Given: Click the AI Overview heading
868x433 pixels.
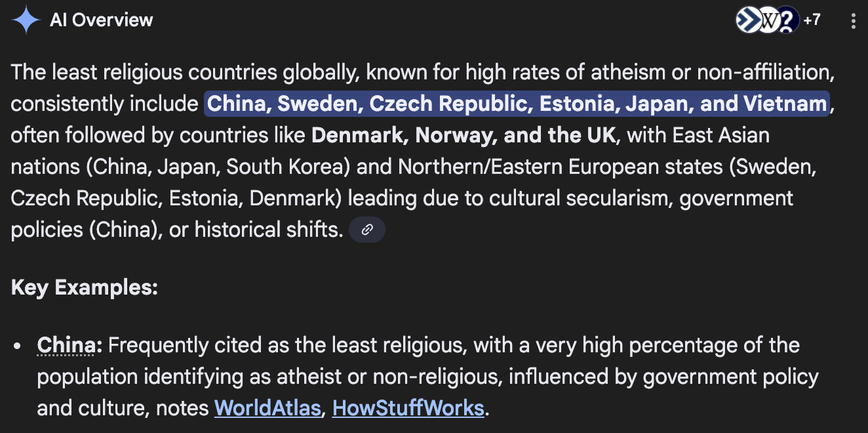Looking at the screenshot, I should [x=102, y=20].
